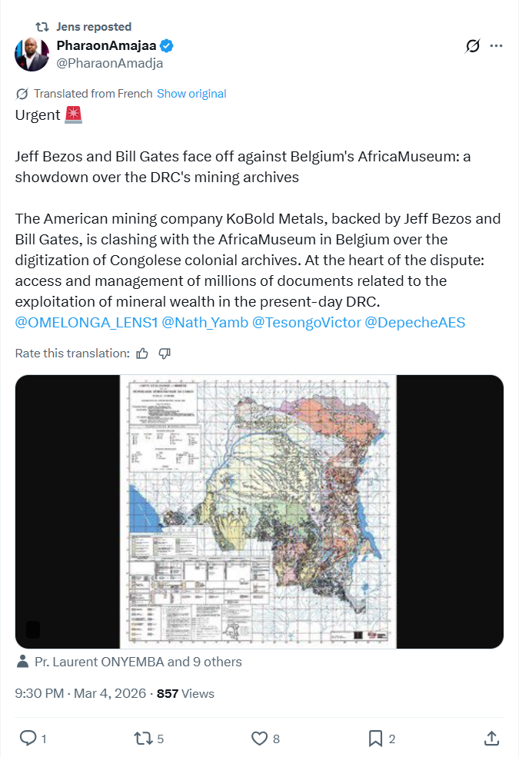Open the Grok icon beside the post

pos(473,46)
